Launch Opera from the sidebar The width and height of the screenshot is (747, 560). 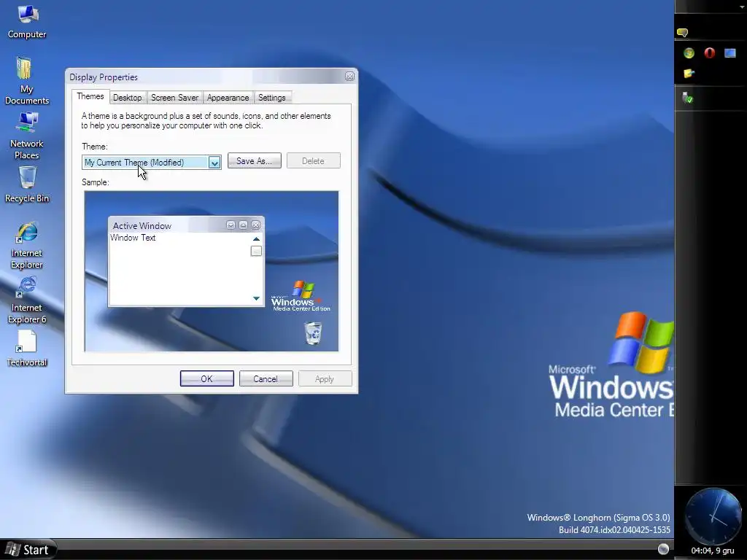pos(709,52)
